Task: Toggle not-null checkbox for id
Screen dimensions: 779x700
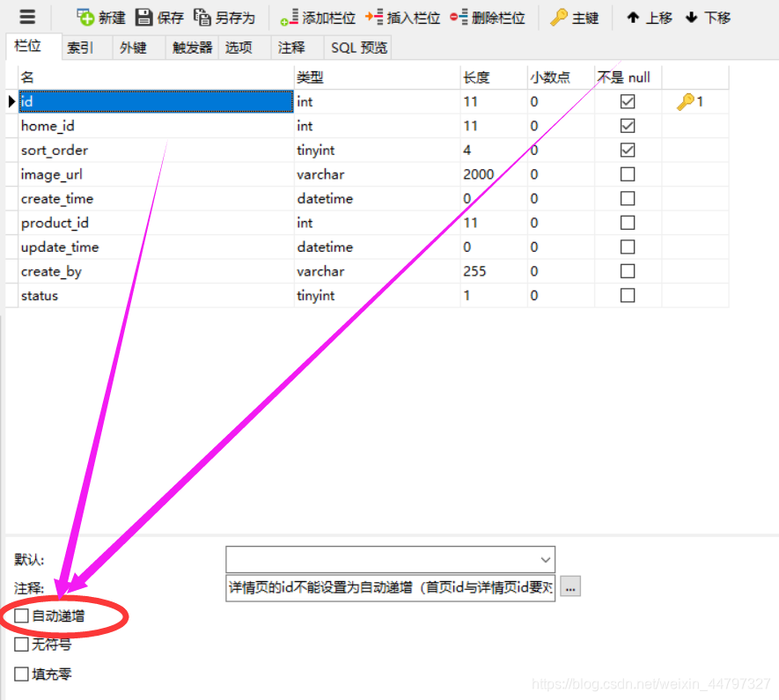Action: pyautogui.click(x=628, y=102)
